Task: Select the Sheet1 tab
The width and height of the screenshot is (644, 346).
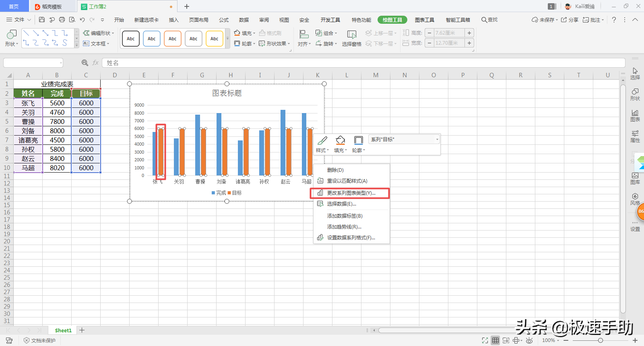Action: pos(63,330)
